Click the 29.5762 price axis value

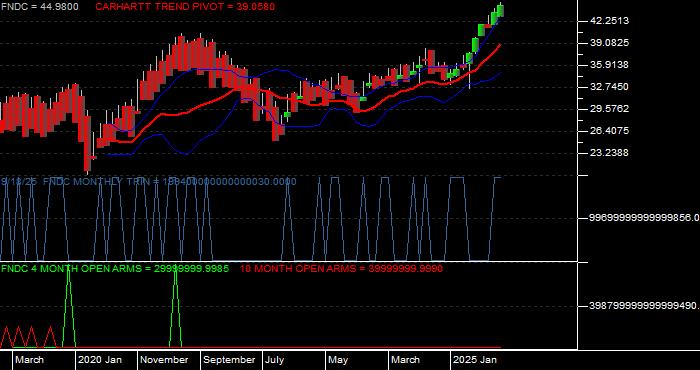(x=609, y=109)
